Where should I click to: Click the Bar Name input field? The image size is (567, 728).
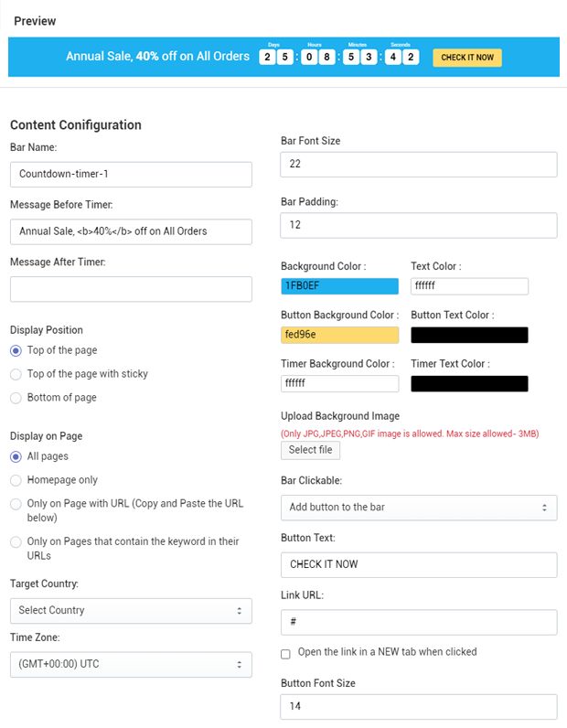[x=131, y=175]
